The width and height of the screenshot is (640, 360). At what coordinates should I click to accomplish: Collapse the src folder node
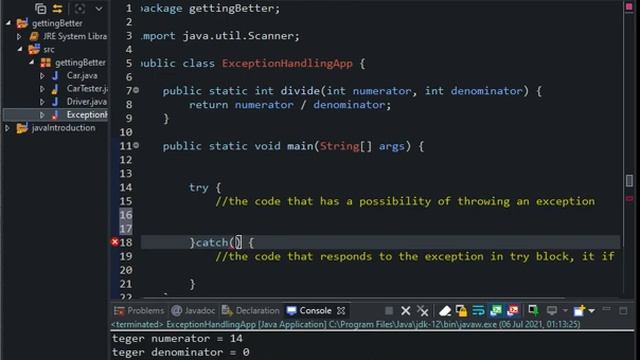pyautogui.click(x=20, y=49)
